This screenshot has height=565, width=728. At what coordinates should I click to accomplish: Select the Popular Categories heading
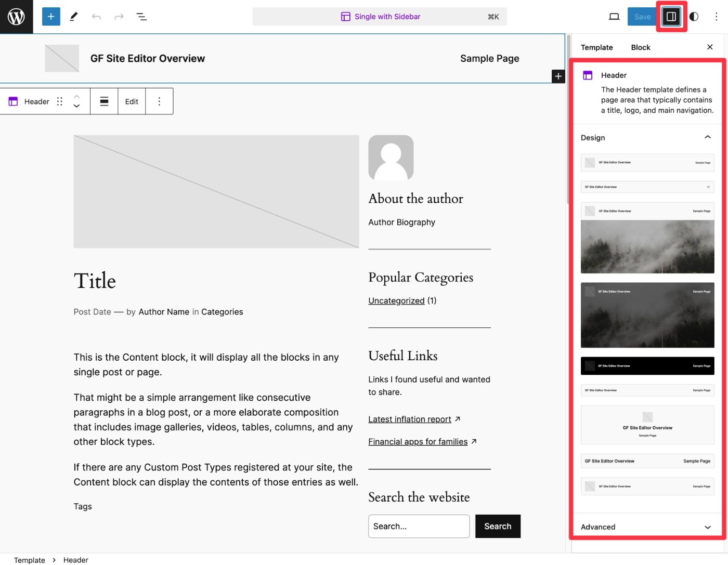tap(421, 278)
